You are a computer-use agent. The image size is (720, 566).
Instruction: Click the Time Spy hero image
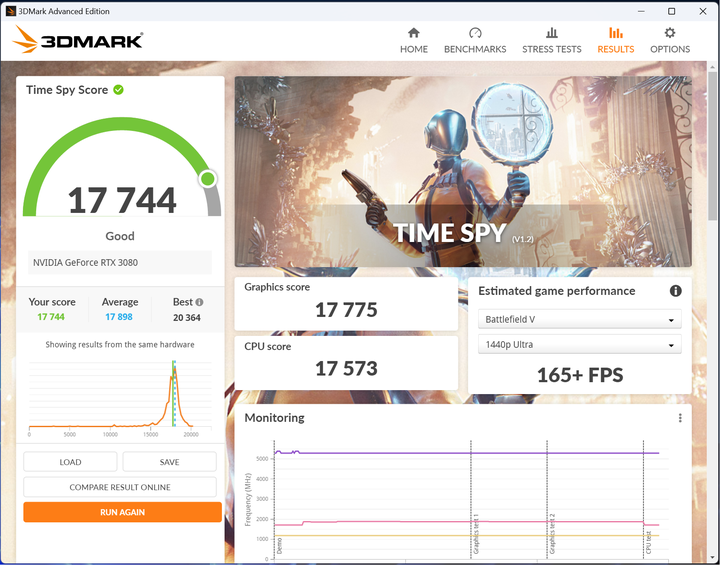463,171
